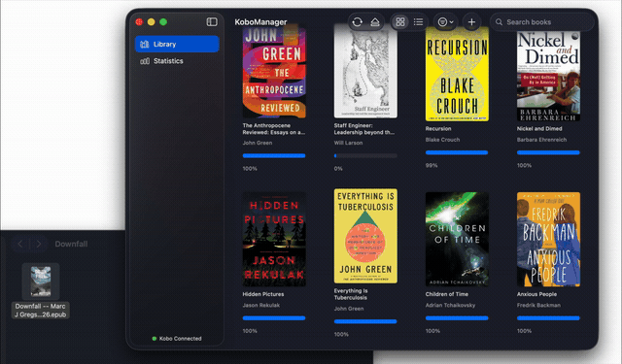
Task: Click Finder forward arrow in Downfall window
Action: [x=39, y=244]
